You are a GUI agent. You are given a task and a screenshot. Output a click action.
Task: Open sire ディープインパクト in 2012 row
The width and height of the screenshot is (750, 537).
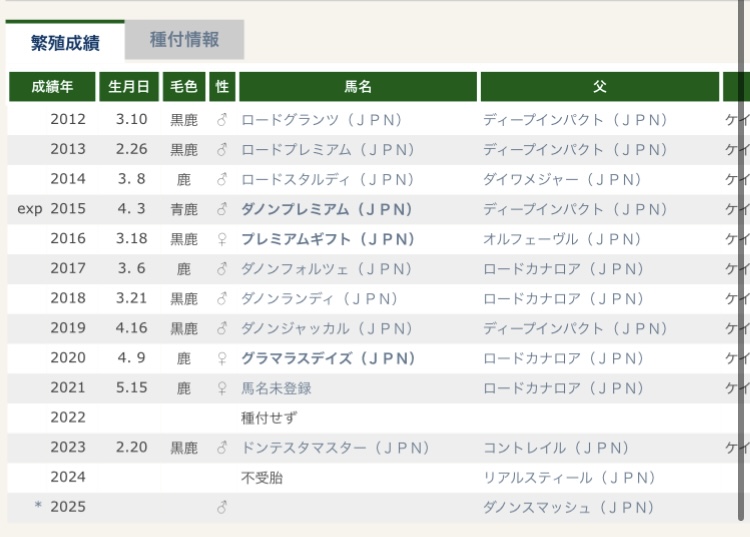tap(575, 120)
